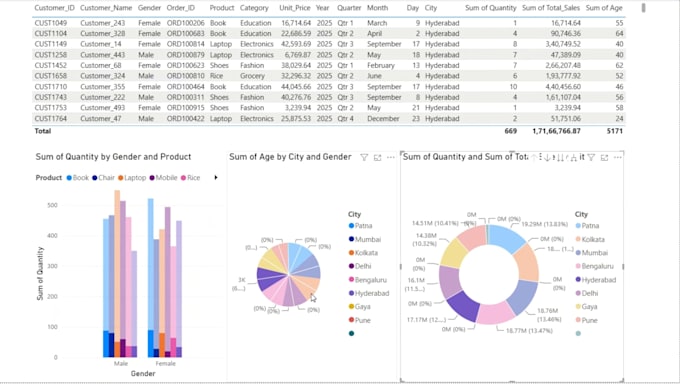Select Gaya in pie chart City legend
This screenshot has height=384, width=680.
(360, 307)
